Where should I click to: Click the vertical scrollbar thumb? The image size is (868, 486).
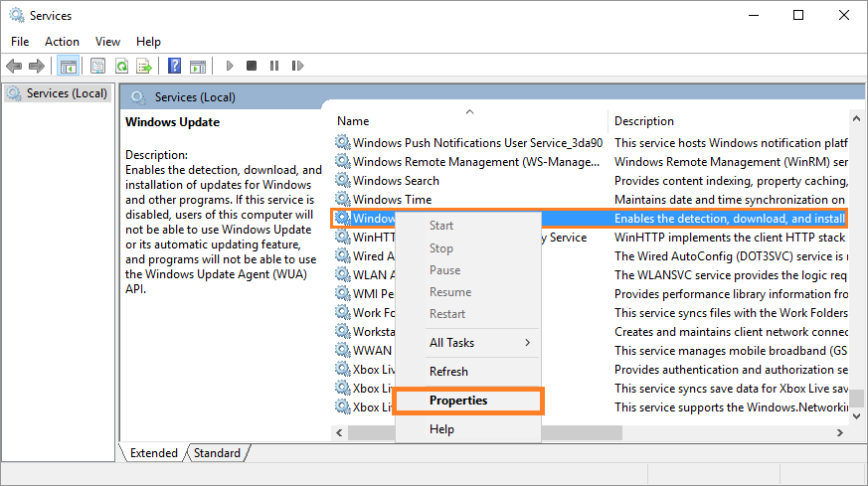[x=856, y=398]
